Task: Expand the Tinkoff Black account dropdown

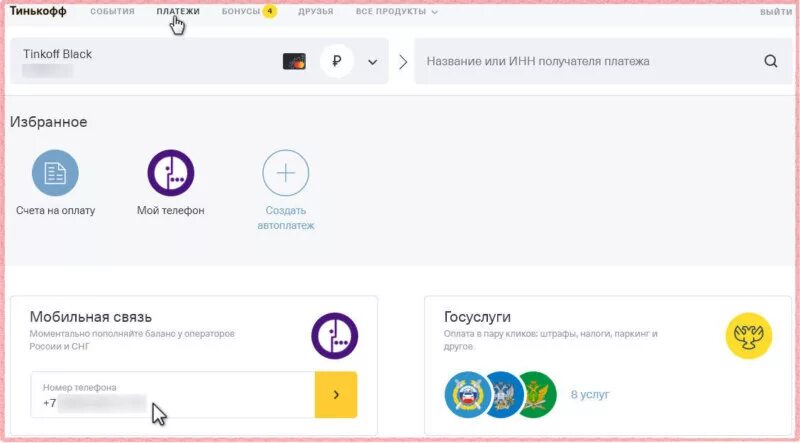Action: pyautogui.click(x=373, y=62)
